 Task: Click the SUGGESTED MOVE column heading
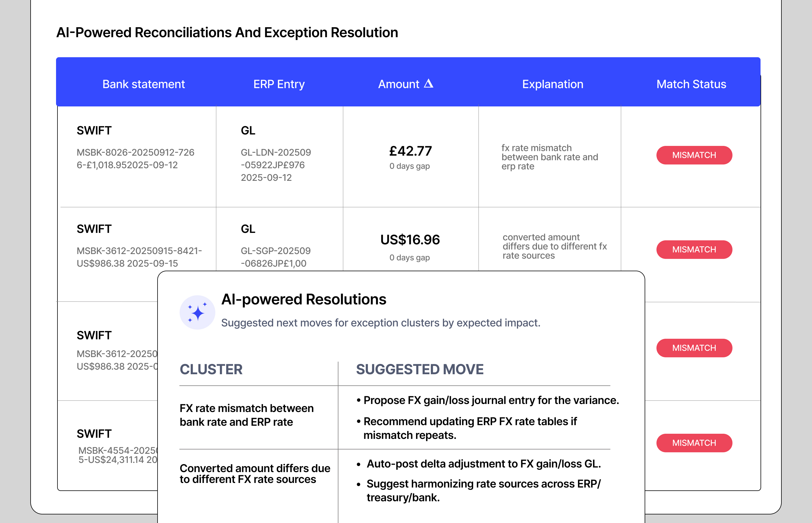[419, 369]
